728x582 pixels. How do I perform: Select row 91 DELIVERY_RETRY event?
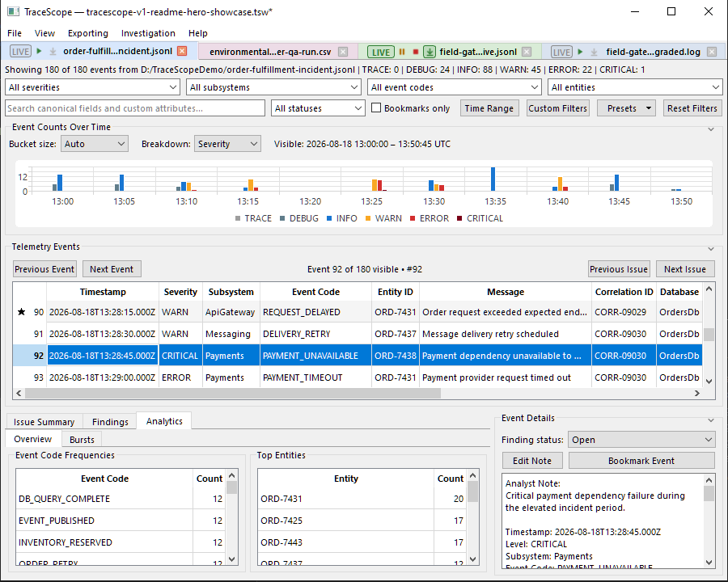357,334
